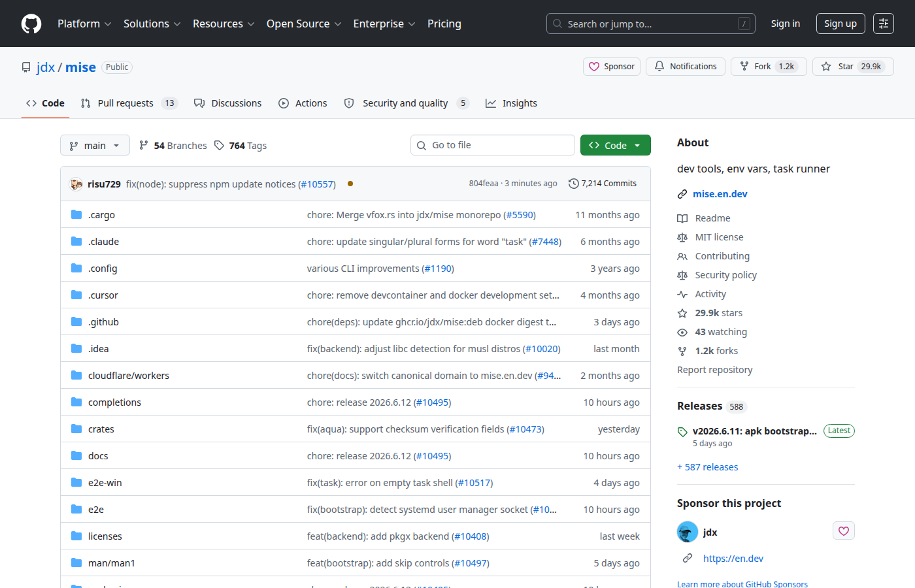Click the star icon next to 29.9k stars

[682, 313]
